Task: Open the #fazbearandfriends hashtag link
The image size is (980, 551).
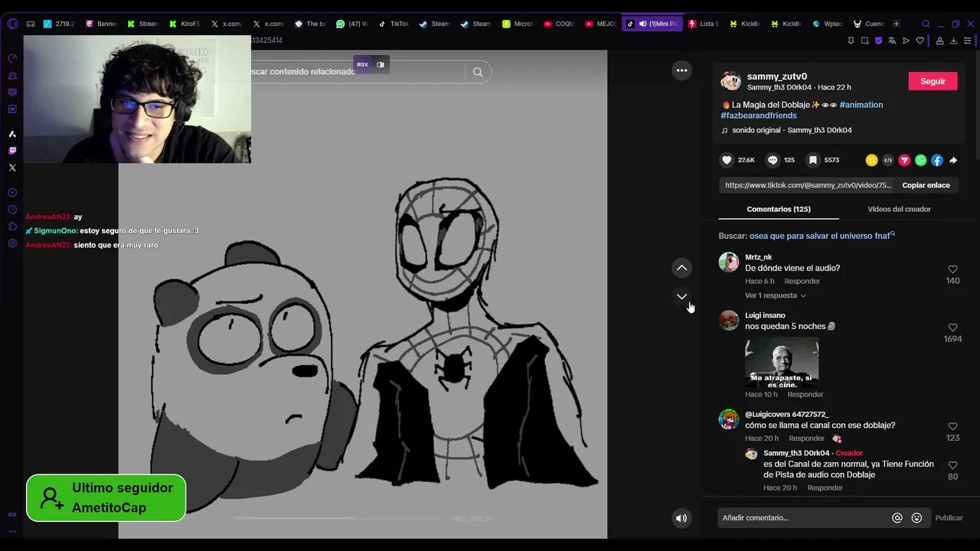Action: pos(759,116)
